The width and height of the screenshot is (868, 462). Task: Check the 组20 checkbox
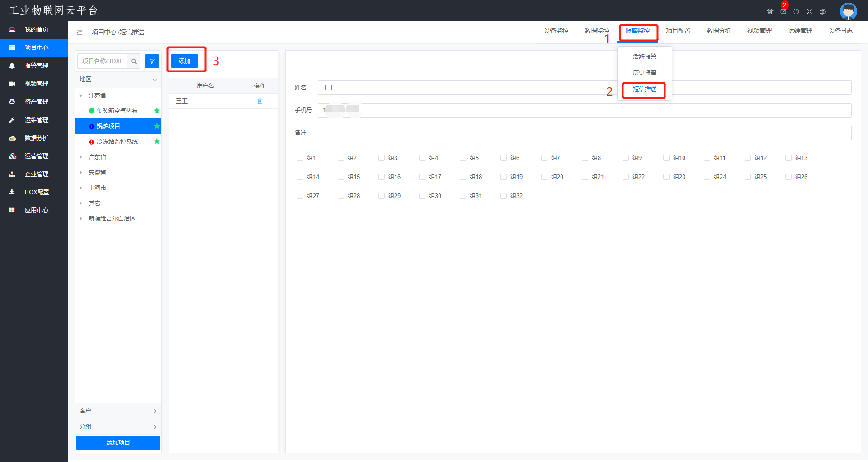click(x=544, y=177)
